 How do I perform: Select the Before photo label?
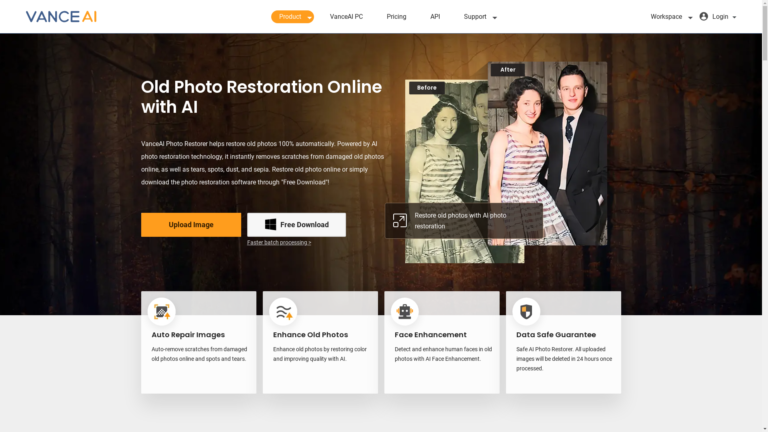tap(427, 88)
